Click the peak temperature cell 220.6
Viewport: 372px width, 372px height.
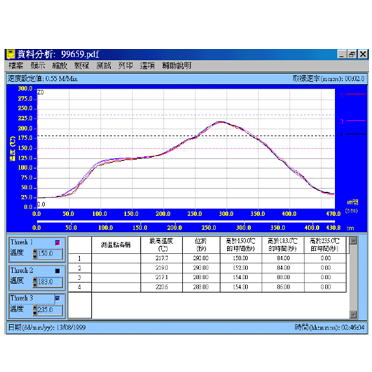[x=162, y=287]
